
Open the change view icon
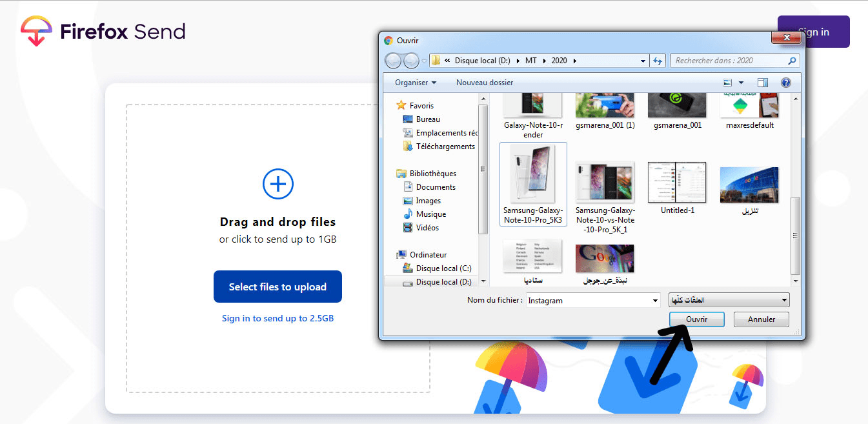point(728,83)
